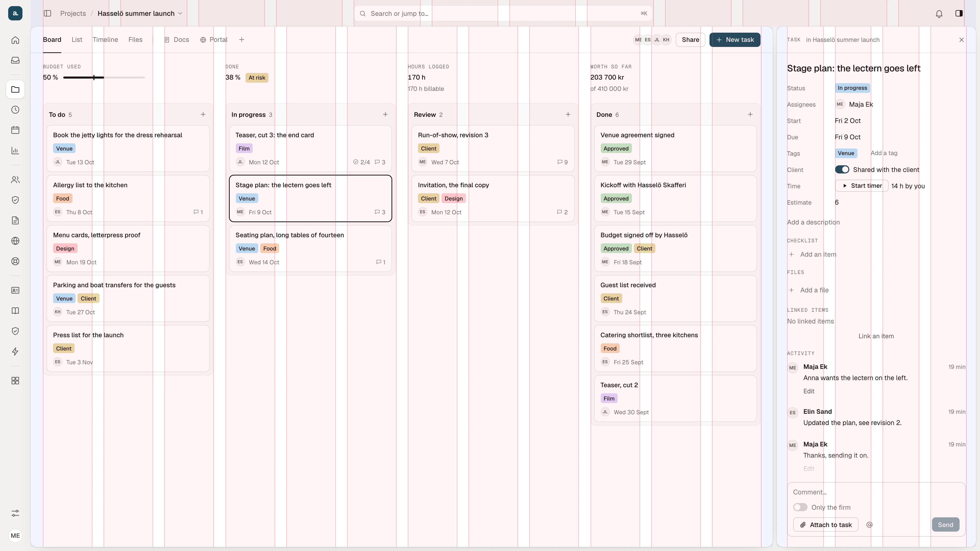The width and height of the screenshot is (980, 551).
Task: Switch to the List tab
Action: tap(77, 40)
